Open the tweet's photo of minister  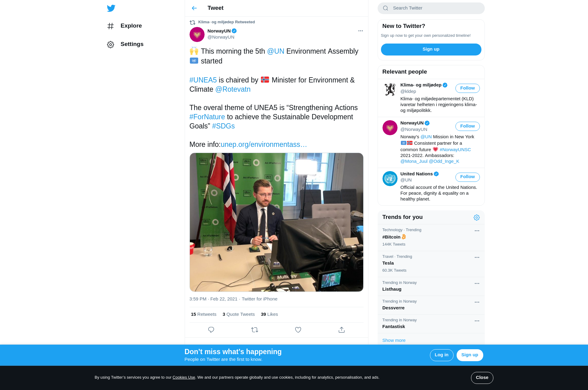coord(276,222)
